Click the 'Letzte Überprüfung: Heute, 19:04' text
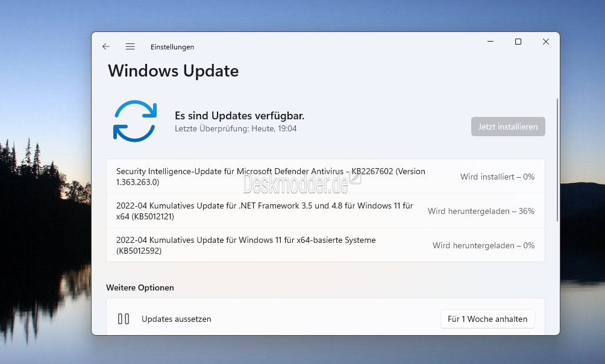Image resolution: width=605 pixels, height=364 pixels. click(236, 128)
